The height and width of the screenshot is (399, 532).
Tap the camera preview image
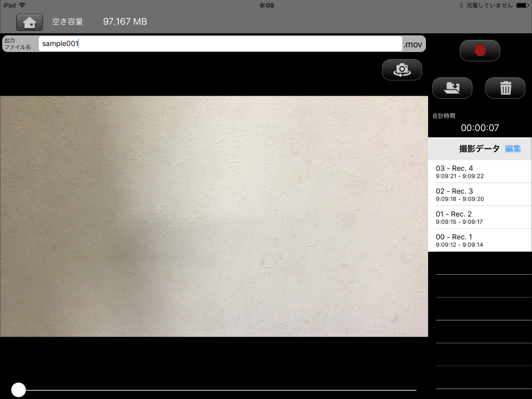(x=214, y=216)
